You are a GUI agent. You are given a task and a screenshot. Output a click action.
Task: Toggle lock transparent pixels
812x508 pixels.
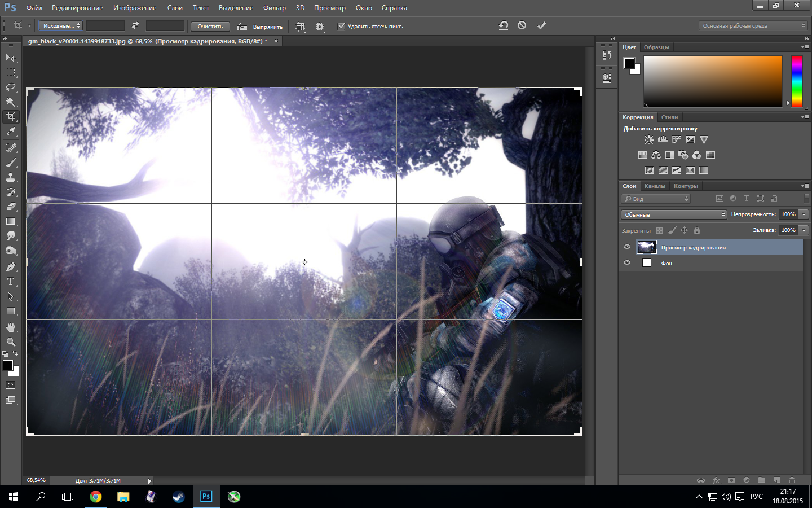coord(659,230)
